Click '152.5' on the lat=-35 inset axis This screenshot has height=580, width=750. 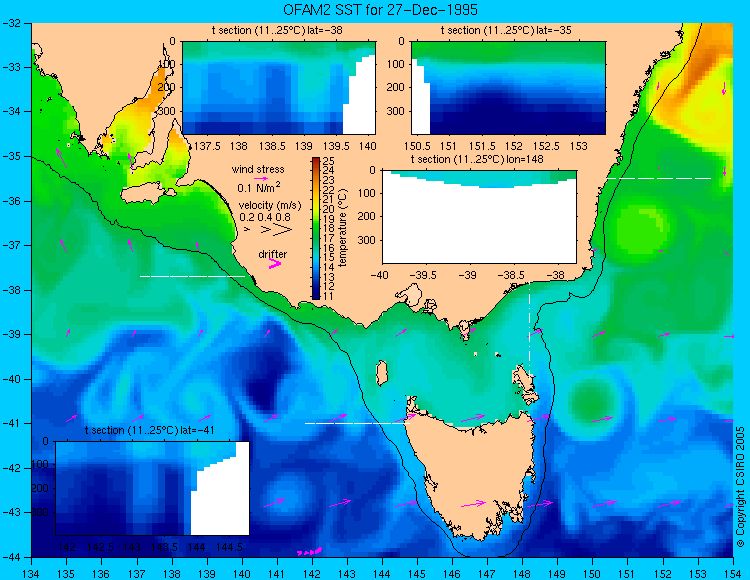pos(546,146)
